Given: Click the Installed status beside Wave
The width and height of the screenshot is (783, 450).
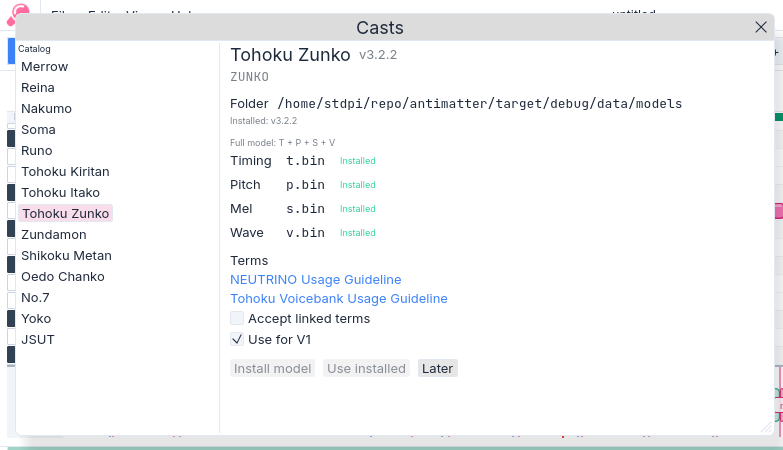Looking at the screenshot, I should click(x=358, y=233).
